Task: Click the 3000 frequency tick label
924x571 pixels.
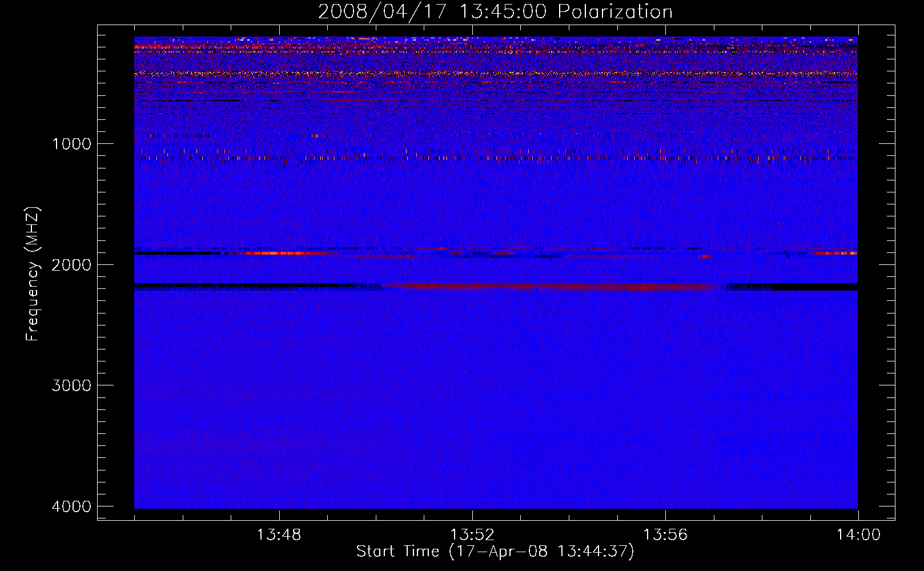Action: pos(71,385)
